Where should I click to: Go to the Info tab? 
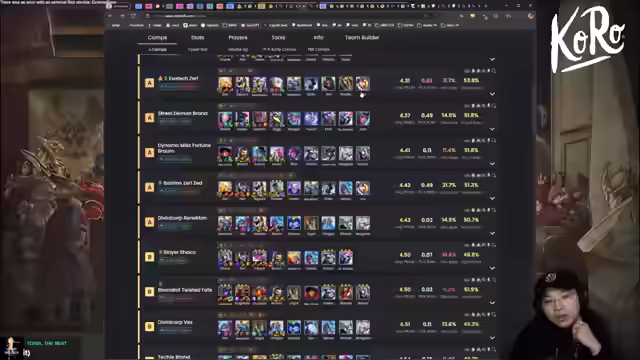click(318, 38)
